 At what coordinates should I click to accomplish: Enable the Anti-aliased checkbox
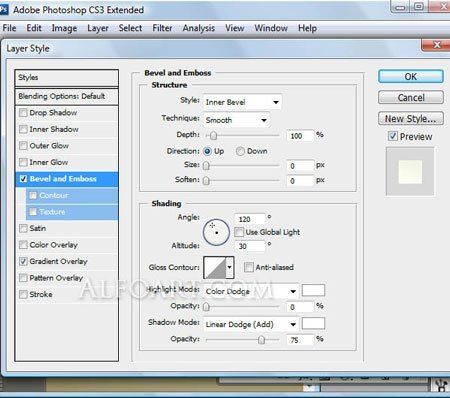coord(249,267)
